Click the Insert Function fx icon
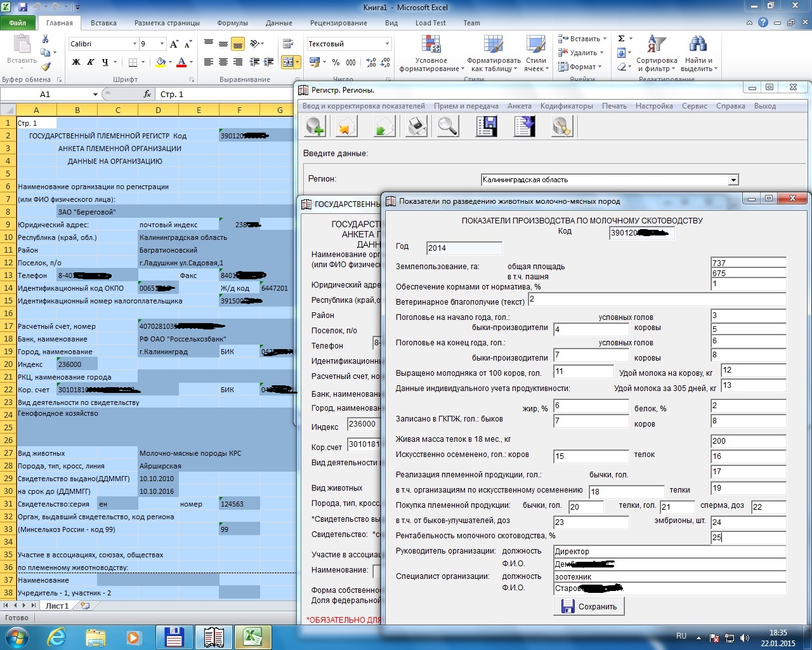Screen dimensions: 812x650 (x=147, y=94)
